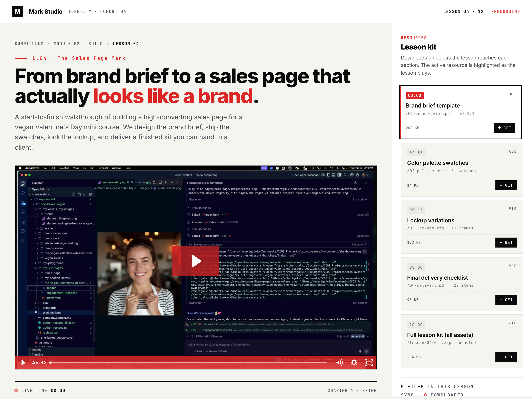532x399 pixels.
Task: Open video settings gear
Action: 354,363
